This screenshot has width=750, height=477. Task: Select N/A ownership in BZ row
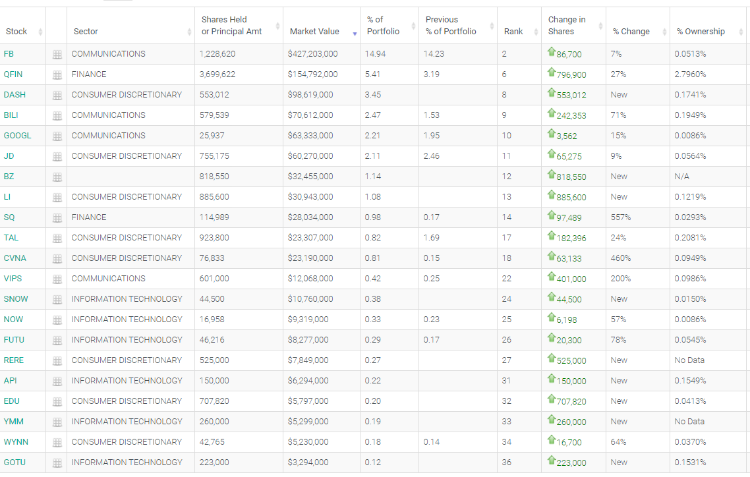pos(682,176)
